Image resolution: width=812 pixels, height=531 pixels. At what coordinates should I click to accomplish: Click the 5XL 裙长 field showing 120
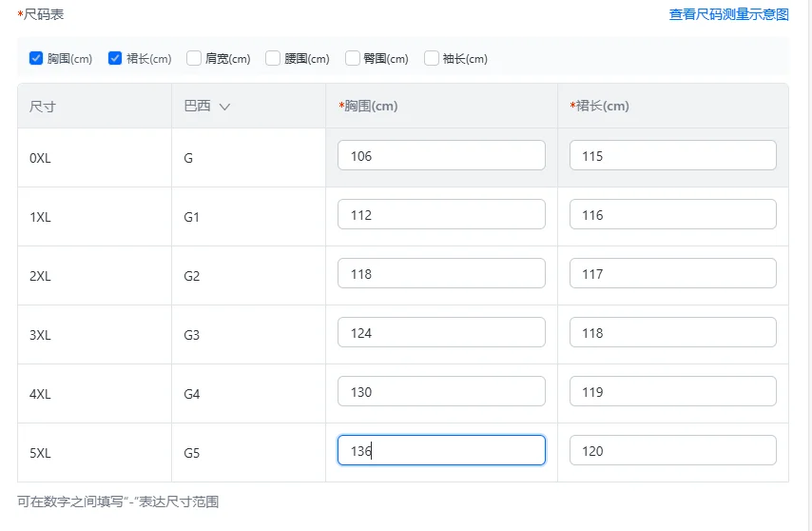(672, 451)
